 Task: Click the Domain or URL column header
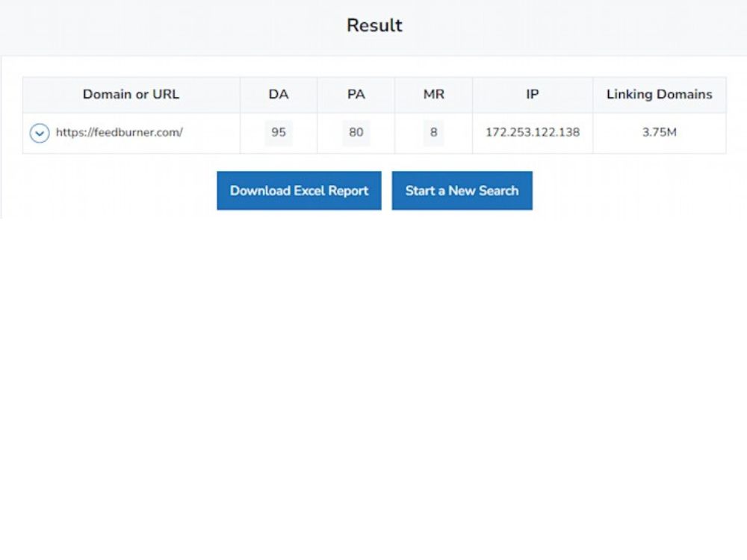tap(131, 95)
